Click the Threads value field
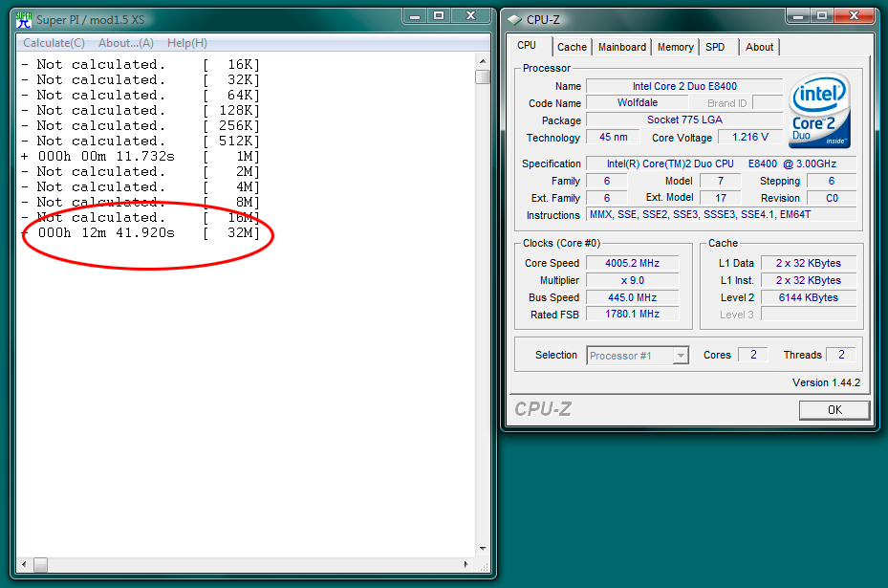 tap(841, 355)
